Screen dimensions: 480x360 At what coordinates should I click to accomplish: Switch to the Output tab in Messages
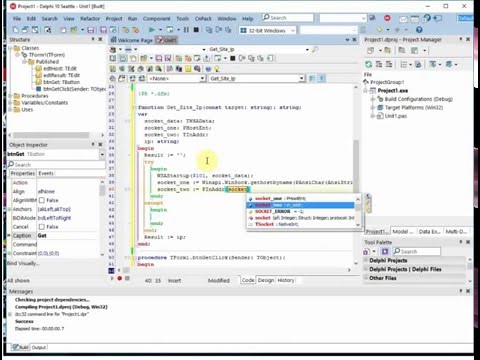pyautogui.click(x=39, y=347)
